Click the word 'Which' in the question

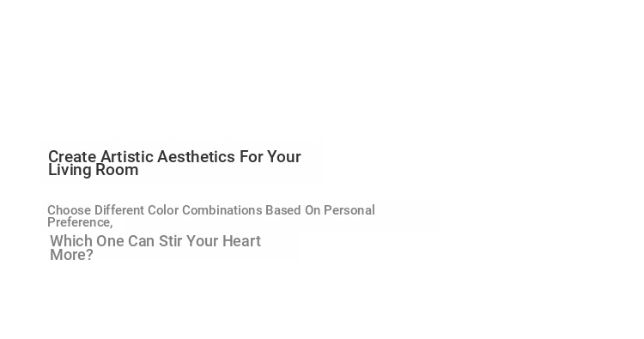[71, 241]
